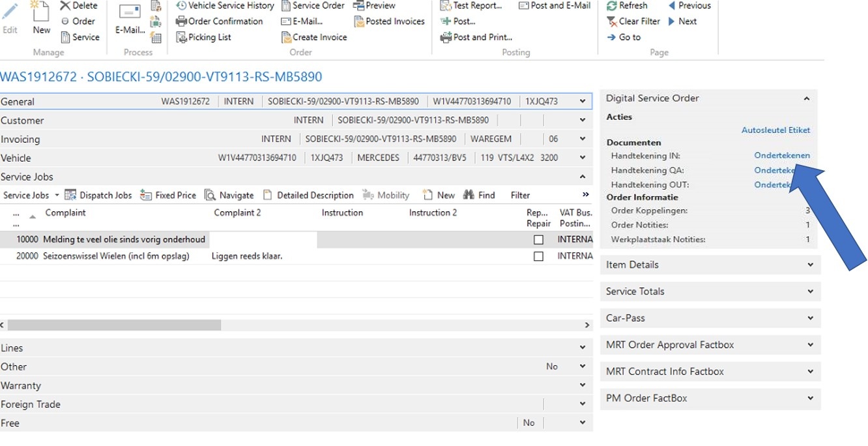
Task: Check the Repair box on line 10000
Action: [538, 239]
